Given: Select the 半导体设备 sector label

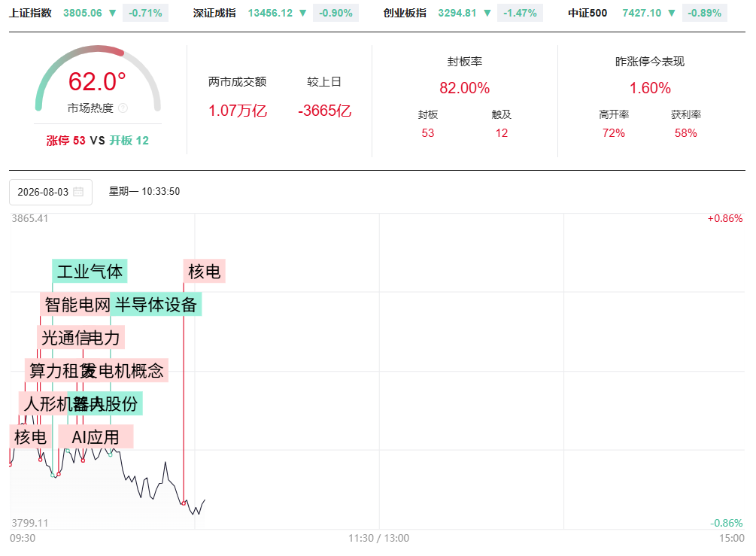Looking at the screenshot, I should click(x=156, y=304).
